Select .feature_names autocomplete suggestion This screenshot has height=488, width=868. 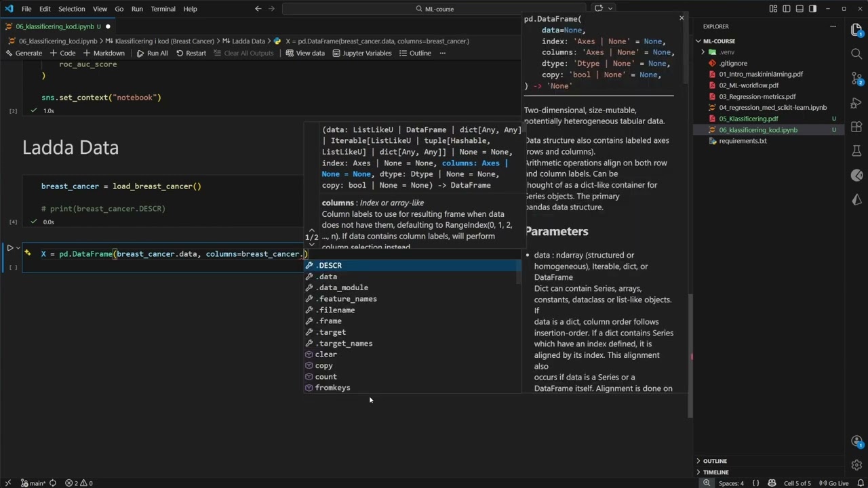click(x=412, y=299)
